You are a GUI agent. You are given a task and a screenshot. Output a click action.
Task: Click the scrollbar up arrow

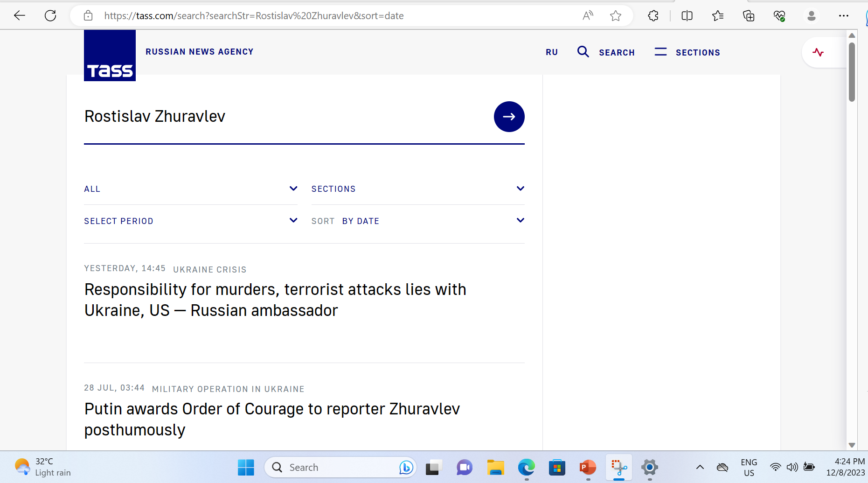click(852, 35)
